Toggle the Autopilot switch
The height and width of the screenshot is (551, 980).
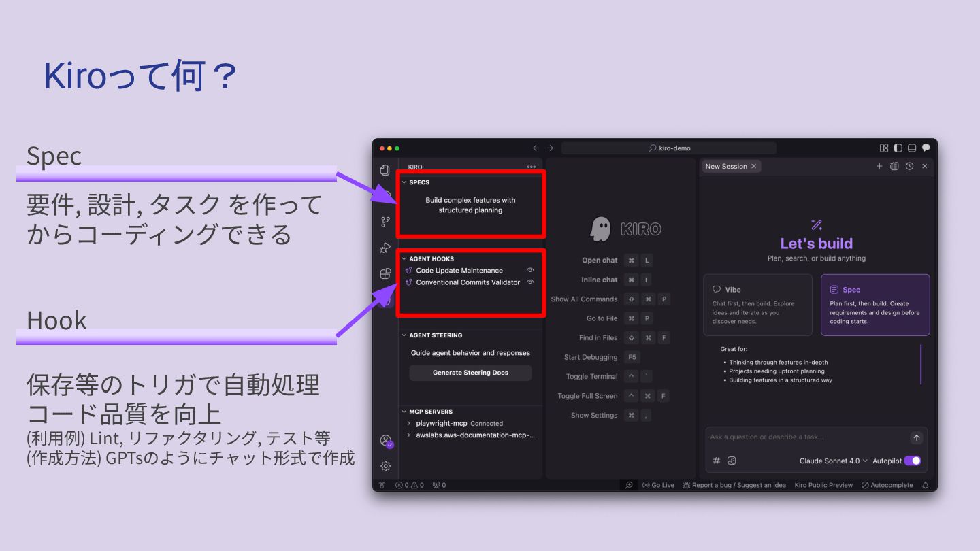tap(913, 461)
